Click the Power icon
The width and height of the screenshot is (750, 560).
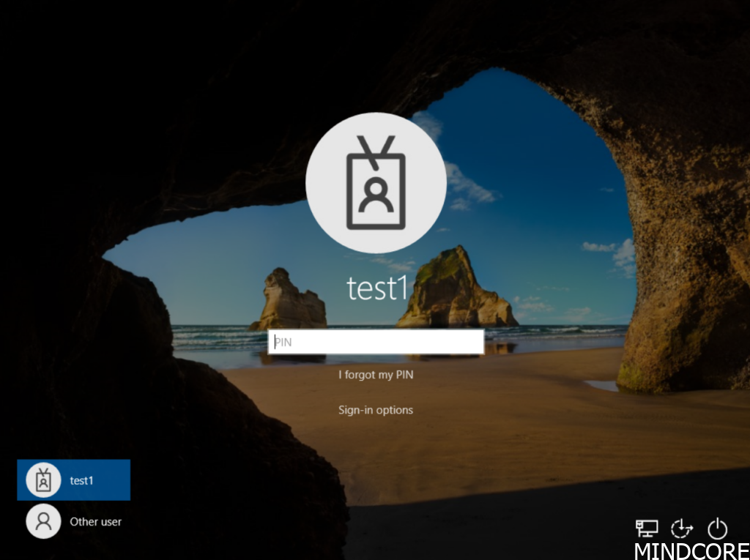[717, 528]
